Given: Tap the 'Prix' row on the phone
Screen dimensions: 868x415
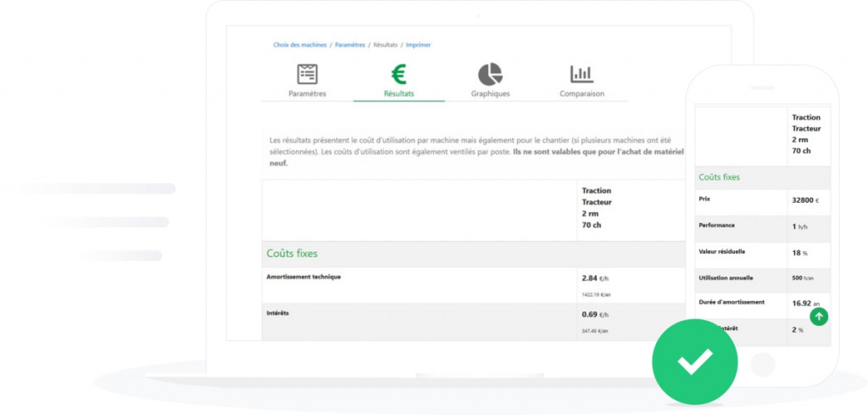Looking at the screenshot, I should coord(705,199).
